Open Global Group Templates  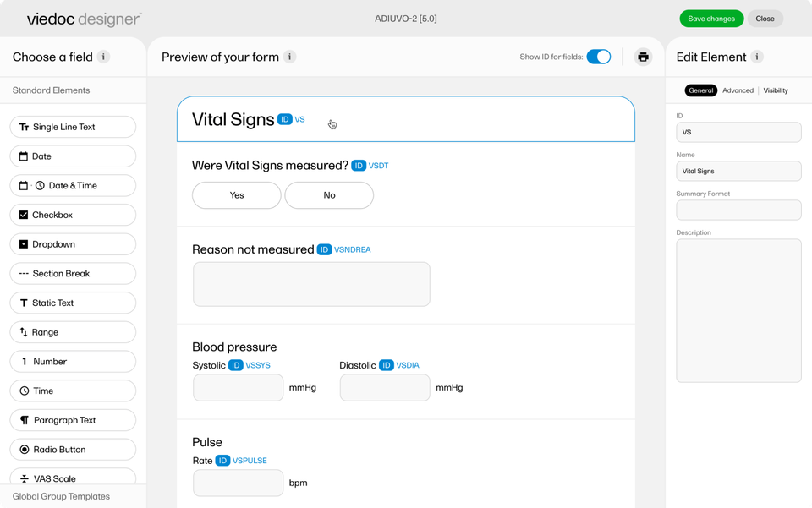[x=61, y=496]
